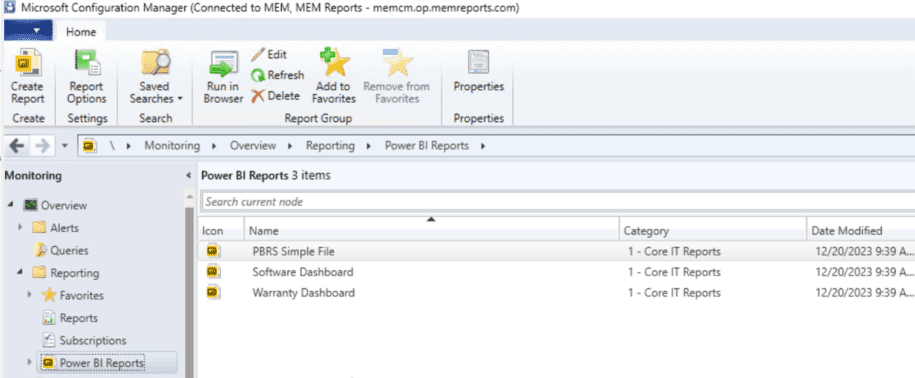The height and width of the screenshot is (378, 915).
Task: Collapse the Reporting tree node
Action: pos(21,272)
